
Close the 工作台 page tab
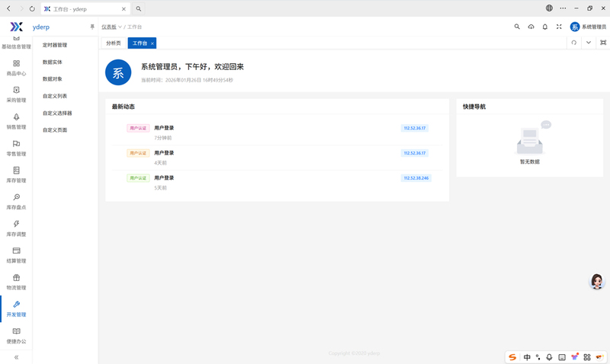click(152, 43)
